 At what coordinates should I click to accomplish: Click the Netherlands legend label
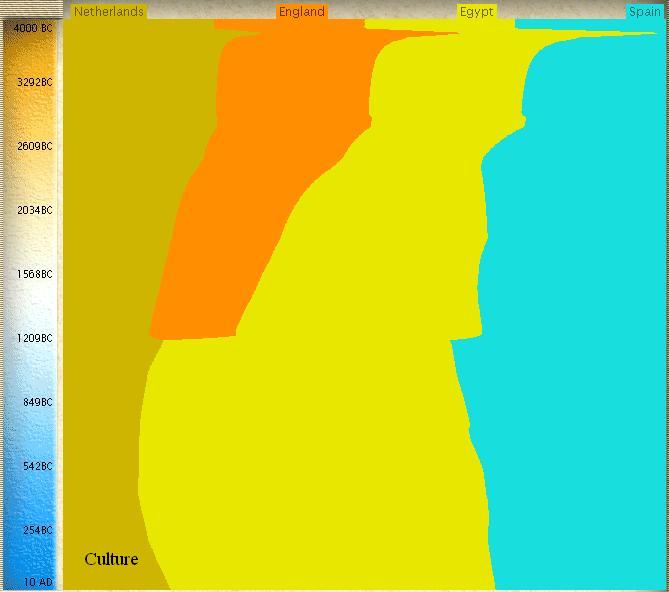pos(109,12)
